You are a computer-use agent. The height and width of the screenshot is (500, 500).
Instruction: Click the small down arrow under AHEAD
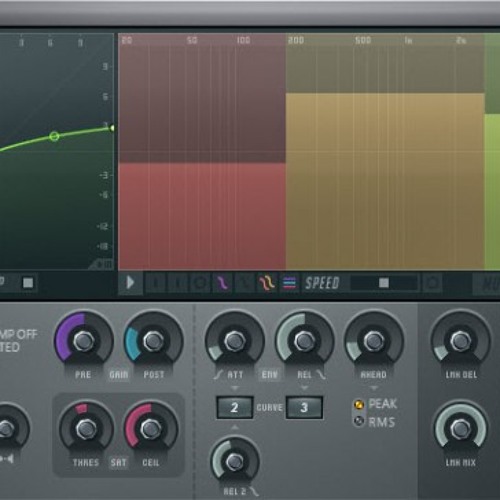pos(374,388)
